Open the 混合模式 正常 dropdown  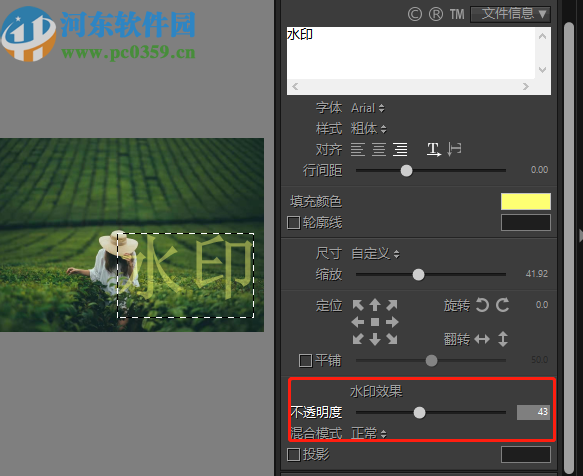coord(369,434)
